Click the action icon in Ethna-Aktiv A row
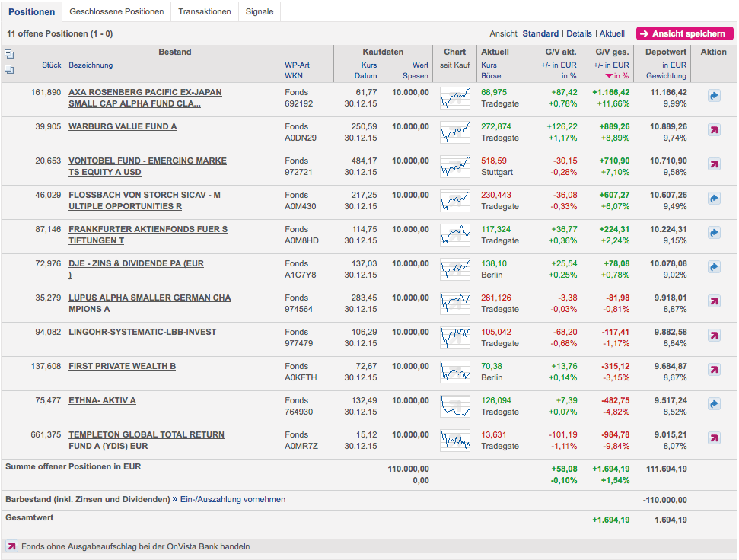The width and height of the screenshot is (739, 560). [714, 404]
